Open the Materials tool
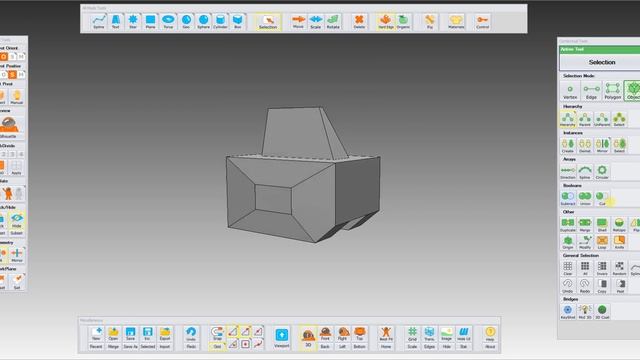The width and height of the screenshot is (640, 360). coord(456,22)
